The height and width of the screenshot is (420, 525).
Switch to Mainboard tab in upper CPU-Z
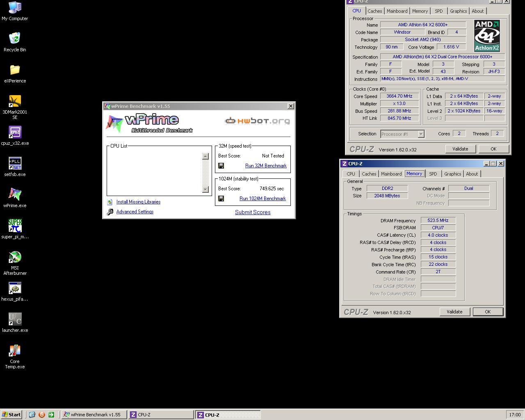tap(397, 11)
